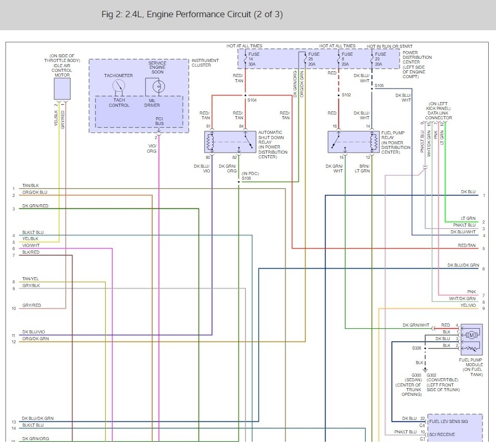
Task: Click the FUEL PUMP RELAY label
Action: pos(396,142)
